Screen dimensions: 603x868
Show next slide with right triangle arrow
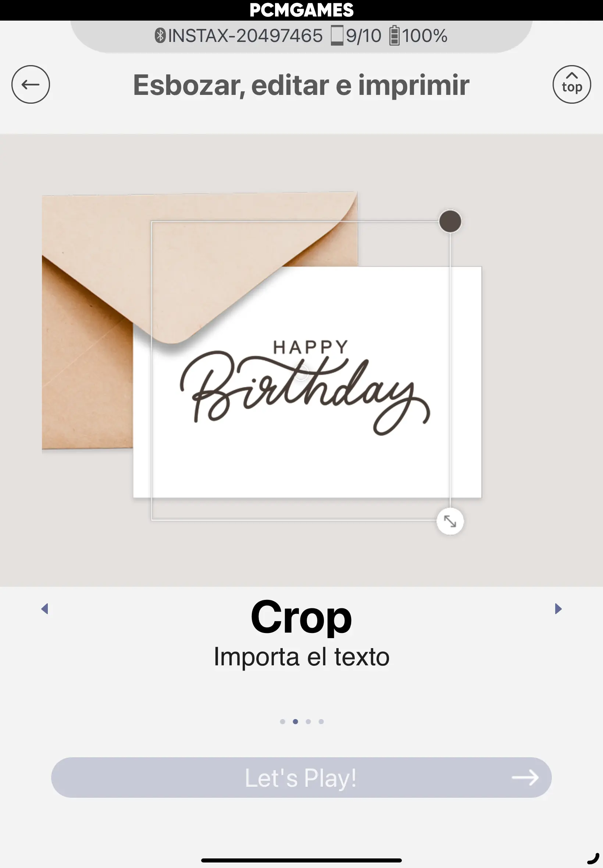pyautogui.click(x=558, y=609)
